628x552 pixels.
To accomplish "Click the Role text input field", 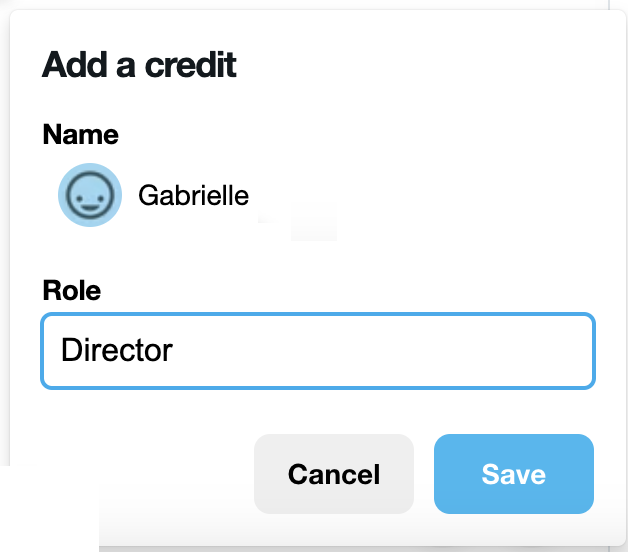I will [x=318, y=351].
